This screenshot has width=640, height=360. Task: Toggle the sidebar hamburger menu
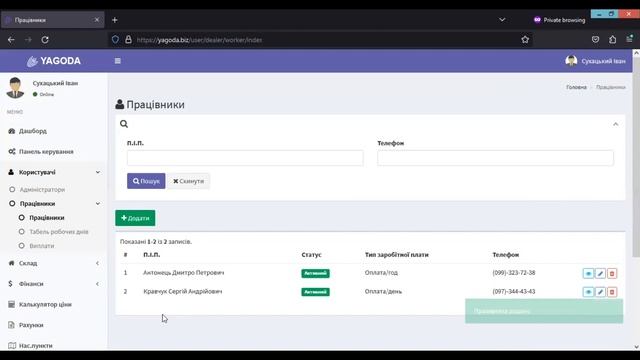click(x=118, y=61)
